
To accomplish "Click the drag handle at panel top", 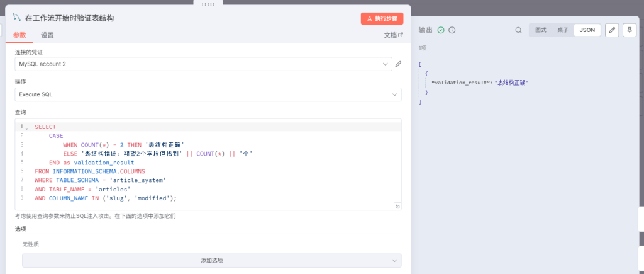I will point(208,4).
